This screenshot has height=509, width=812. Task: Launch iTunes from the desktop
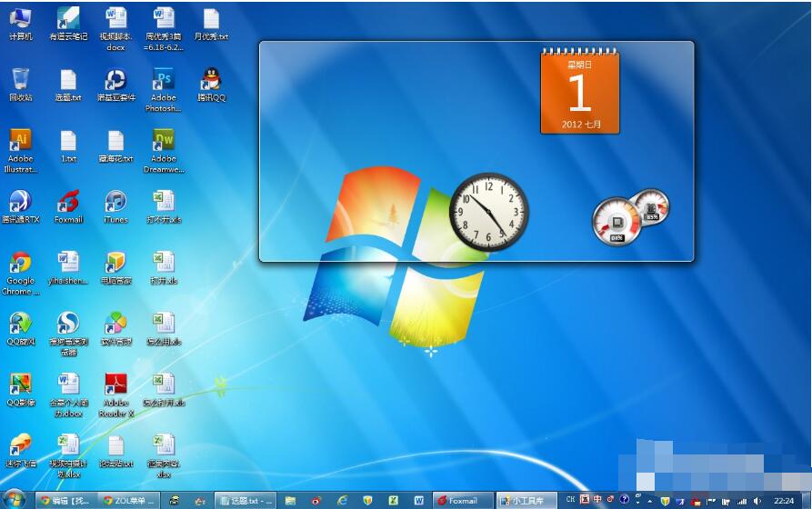pyautogui.click(x=115, y=202)
